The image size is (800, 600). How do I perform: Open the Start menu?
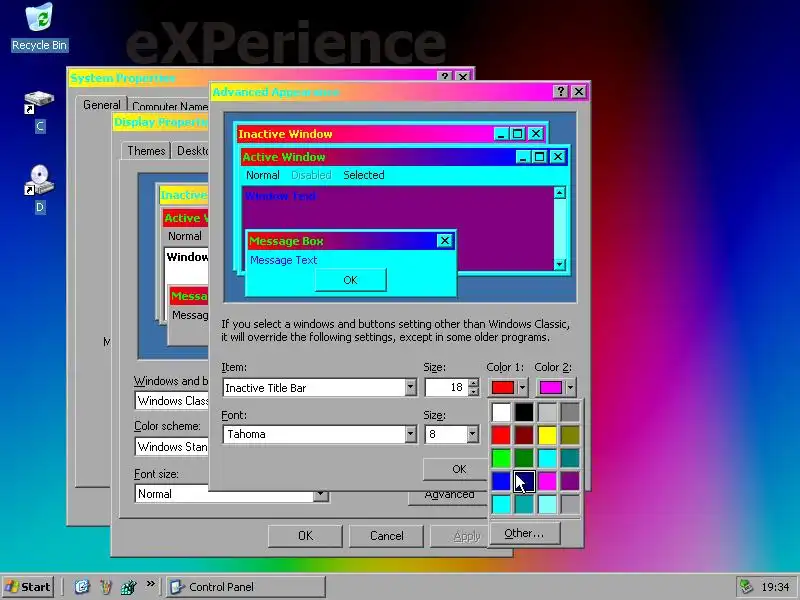coord(28,586)
